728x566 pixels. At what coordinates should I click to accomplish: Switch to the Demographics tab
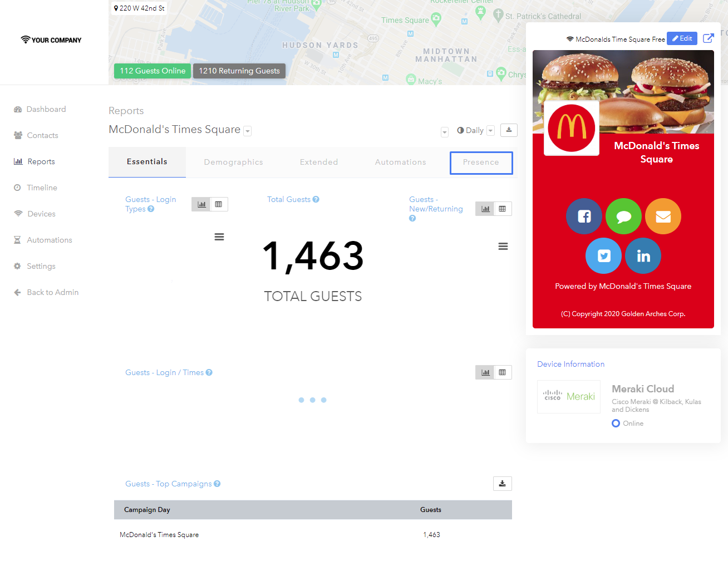tap(233, 163)
